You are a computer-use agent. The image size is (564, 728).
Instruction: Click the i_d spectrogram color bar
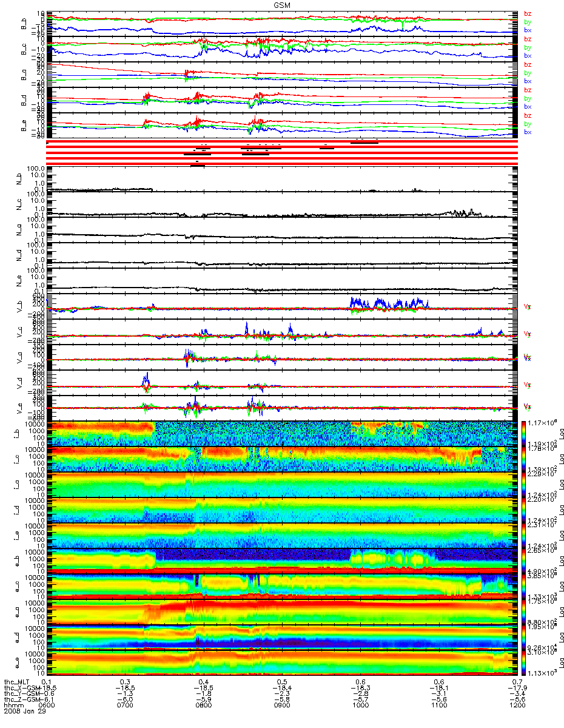click(x=523, y=510)
